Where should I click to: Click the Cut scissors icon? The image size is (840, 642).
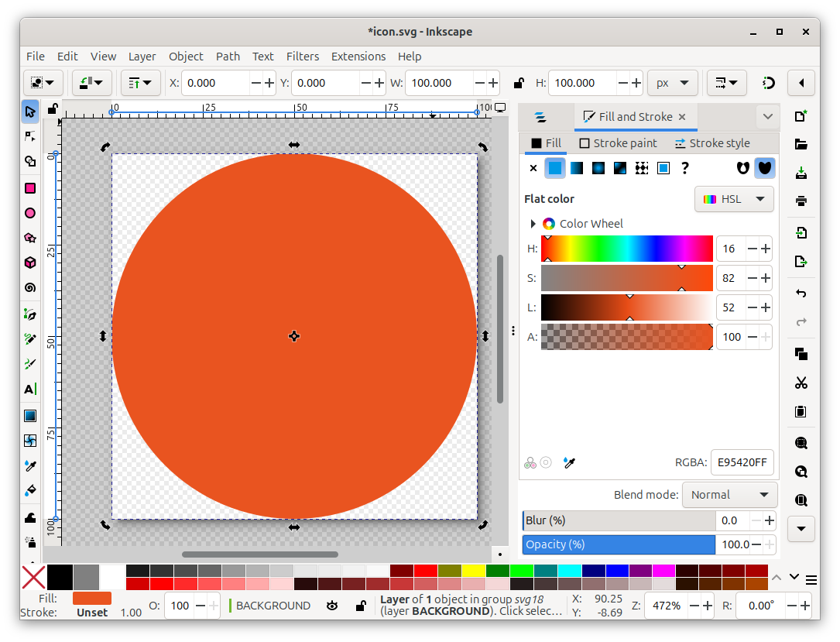click(x=801, y=383)
